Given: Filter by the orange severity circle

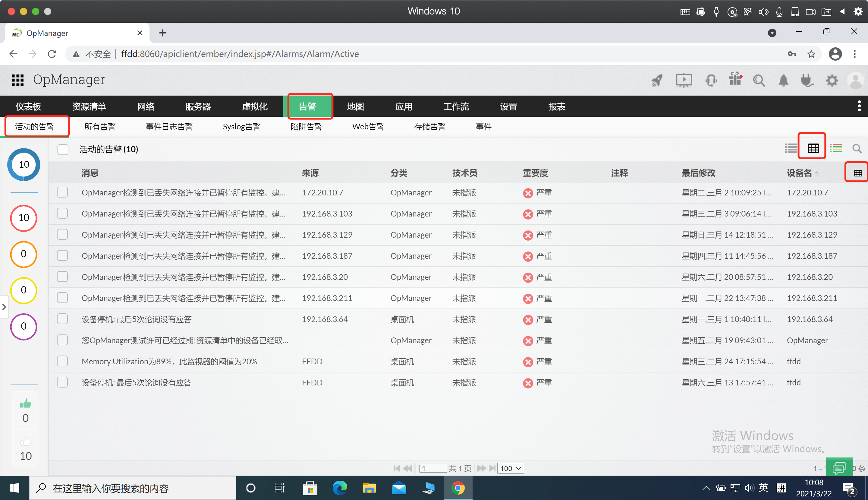Looking at the screenshot, I should tap(24, 254).
